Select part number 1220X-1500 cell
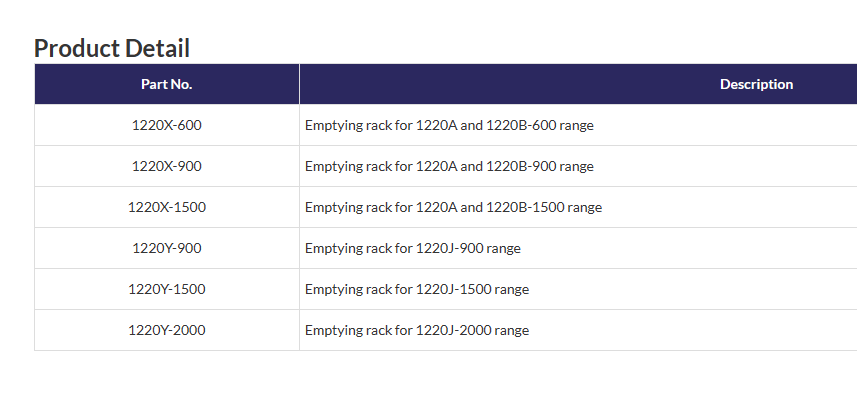Image resolution: width=857 pixels, height=404 pixels. tap(166, 208)
